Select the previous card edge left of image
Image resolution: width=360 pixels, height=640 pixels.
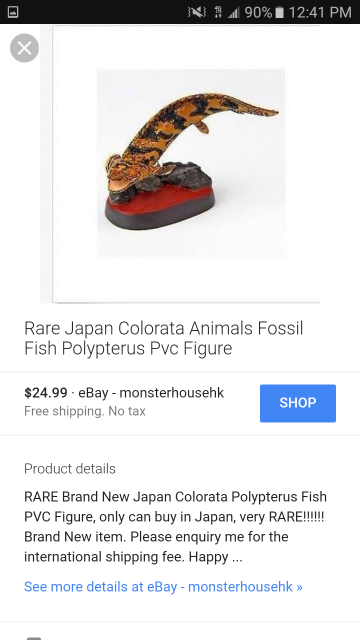pyautogui.click(x=46, y=164)
